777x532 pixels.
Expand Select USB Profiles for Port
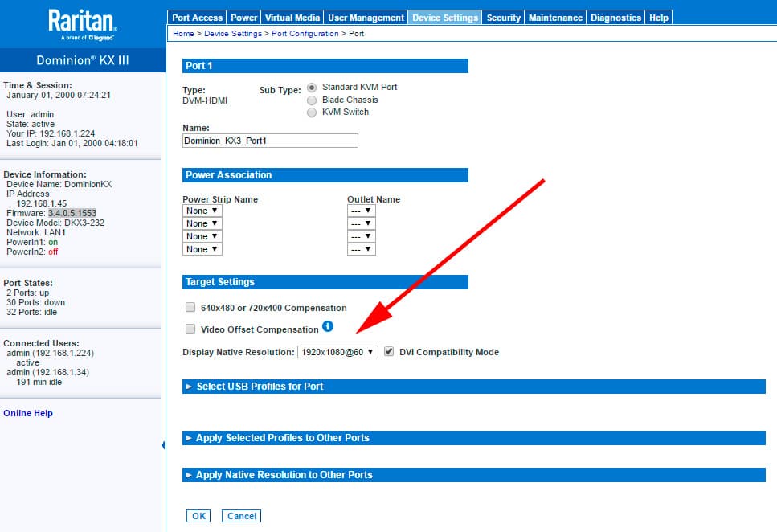coord(474,387)
